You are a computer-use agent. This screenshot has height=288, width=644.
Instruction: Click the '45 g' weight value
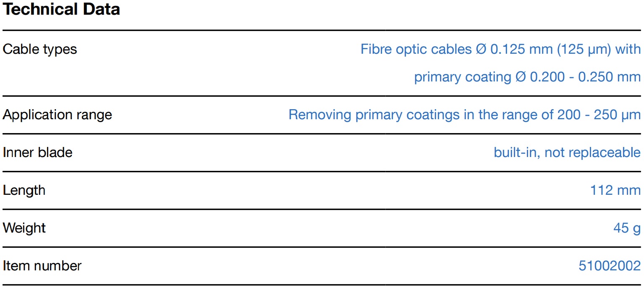(627, 228)
